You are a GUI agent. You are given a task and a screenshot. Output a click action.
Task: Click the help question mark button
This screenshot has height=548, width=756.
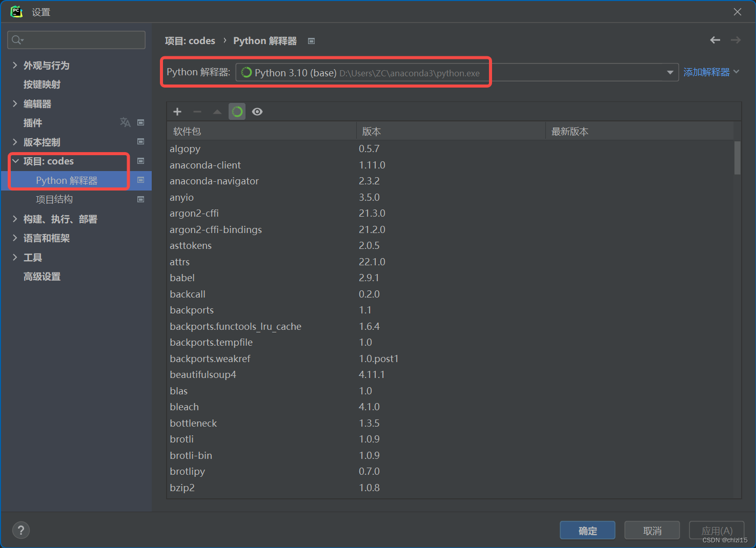click(x=21, y=530)
